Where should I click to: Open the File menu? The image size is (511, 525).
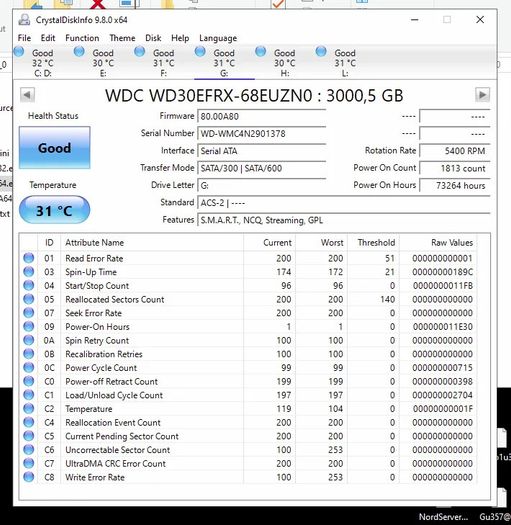point(24,38)
